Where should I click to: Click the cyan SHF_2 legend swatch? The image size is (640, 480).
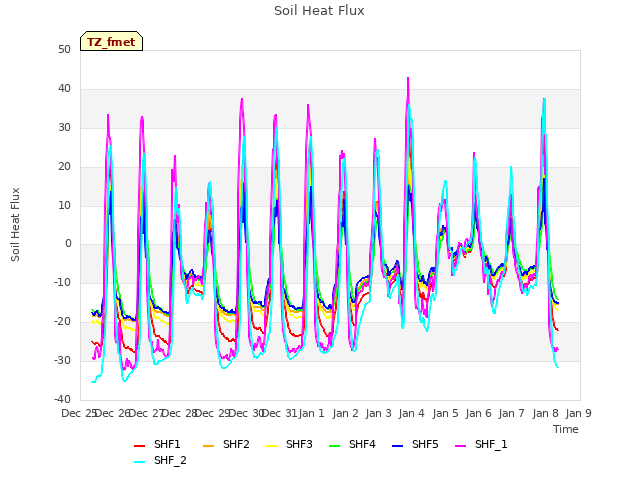coord(140,462)
